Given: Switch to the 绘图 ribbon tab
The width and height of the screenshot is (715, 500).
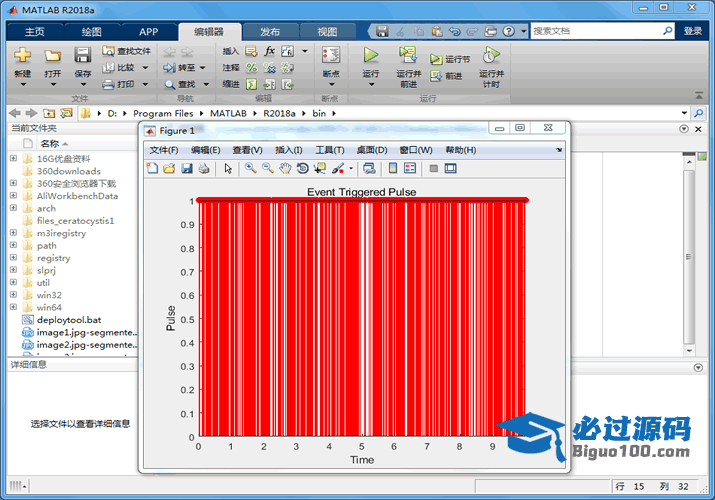Looking at the screenshot, I should click(91, 31).
